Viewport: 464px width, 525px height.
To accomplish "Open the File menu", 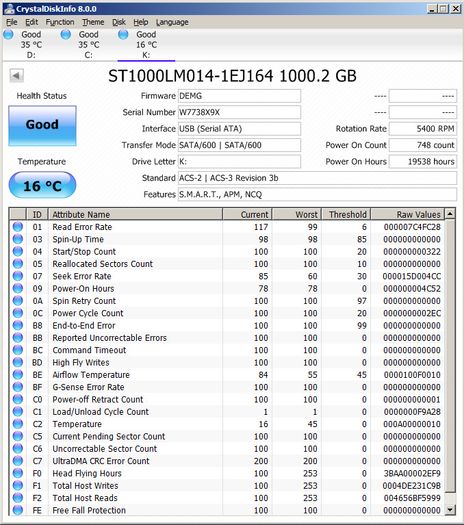I will 12,22.
